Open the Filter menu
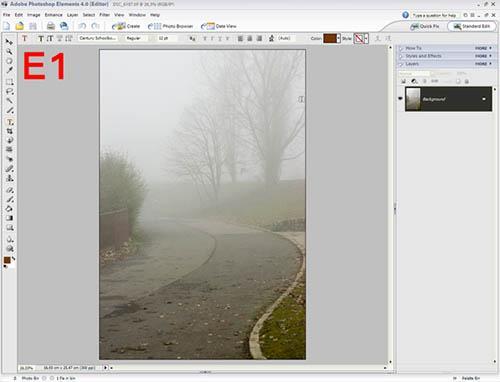The image size is (500, 382). pos(105,15)
